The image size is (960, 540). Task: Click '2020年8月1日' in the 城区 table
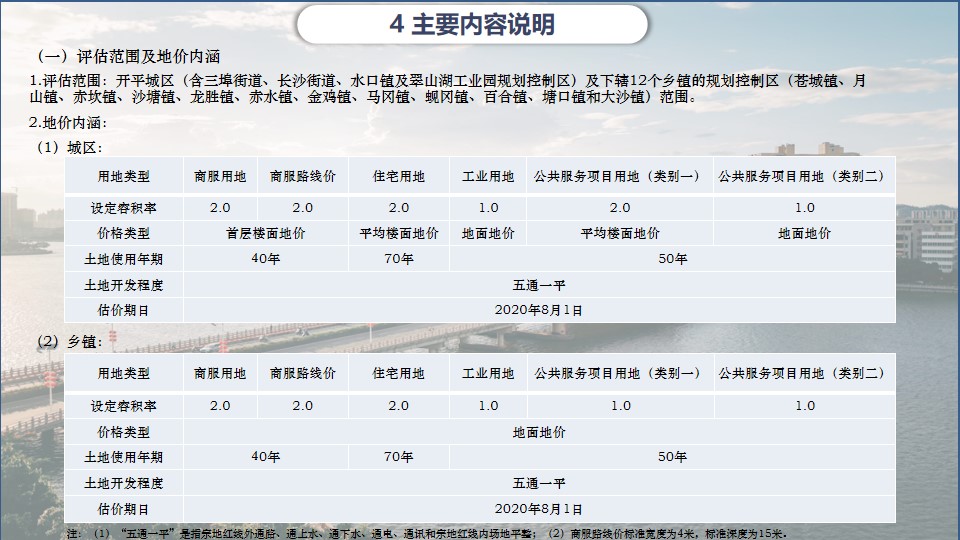tap(538, 310)
